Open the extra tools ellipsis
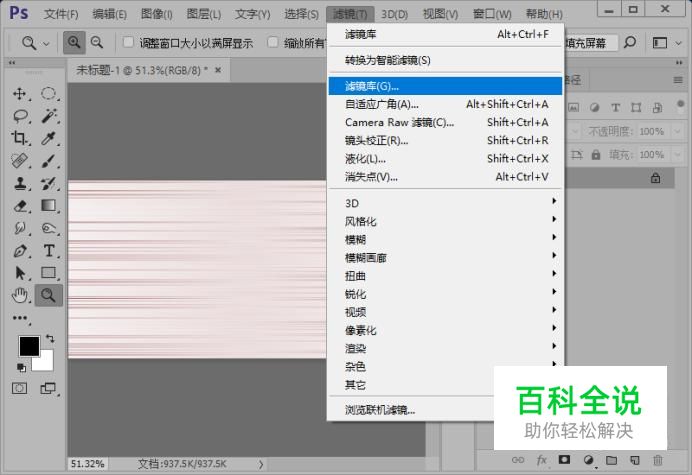692x475 pixels. [20, 318]
